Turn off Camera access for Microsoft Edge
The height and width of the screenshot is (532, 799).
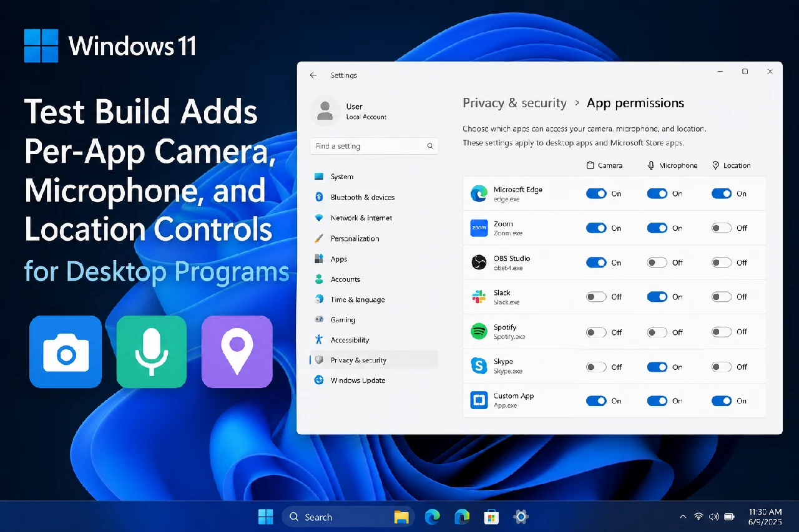596,194
